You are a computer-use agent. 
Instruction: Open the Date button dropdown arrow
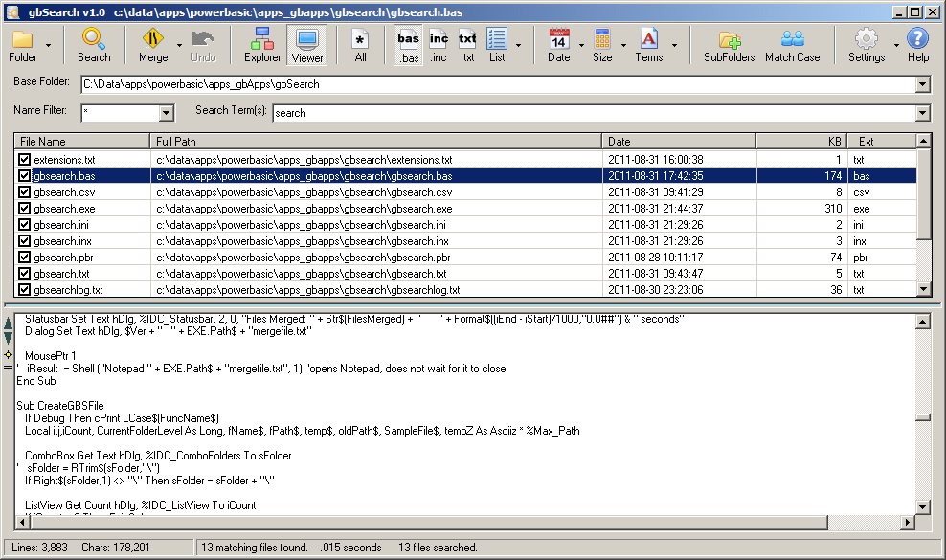(581, 45)
